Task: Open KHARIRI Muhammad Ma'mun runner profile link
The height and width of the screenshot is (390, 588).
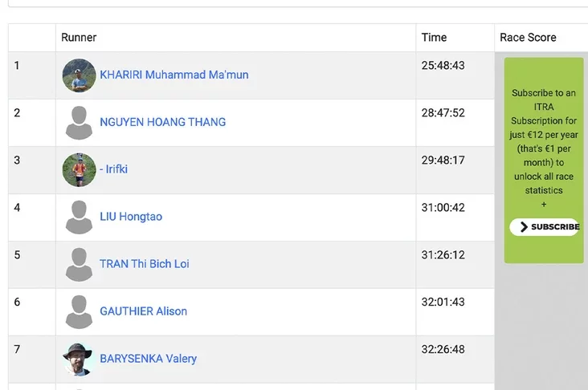Action: click(174, 75)
